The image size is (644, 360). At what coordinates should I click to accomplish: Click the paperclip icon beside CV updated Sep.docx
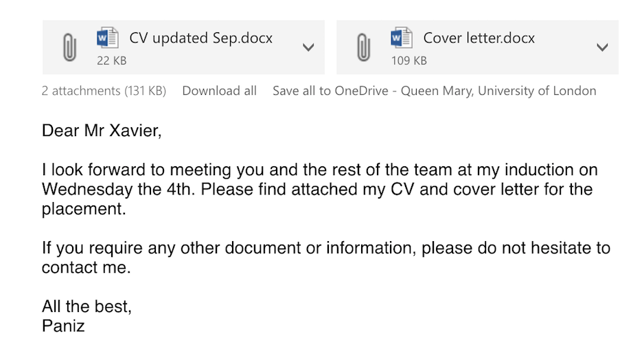69,47
